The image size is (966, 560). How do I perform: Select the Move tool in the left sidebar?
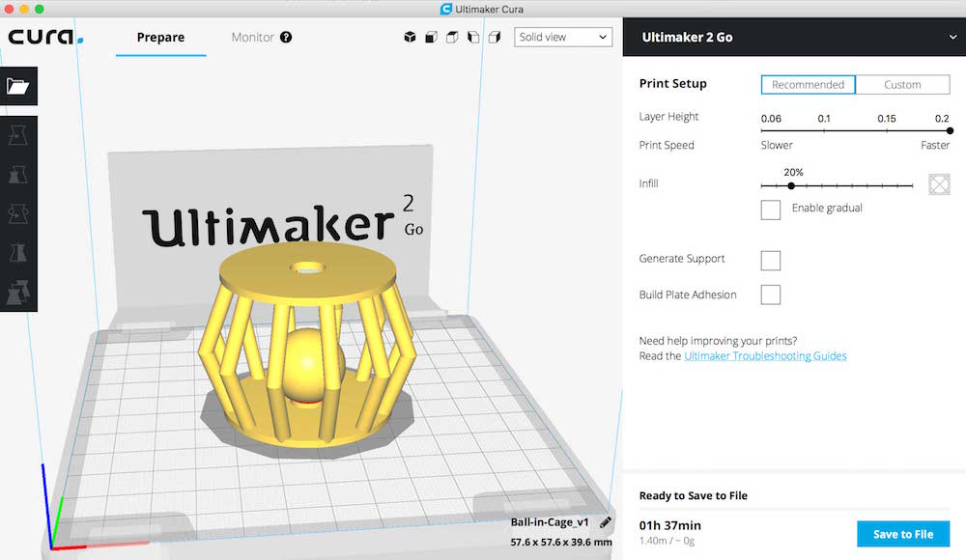click(17, 135)
